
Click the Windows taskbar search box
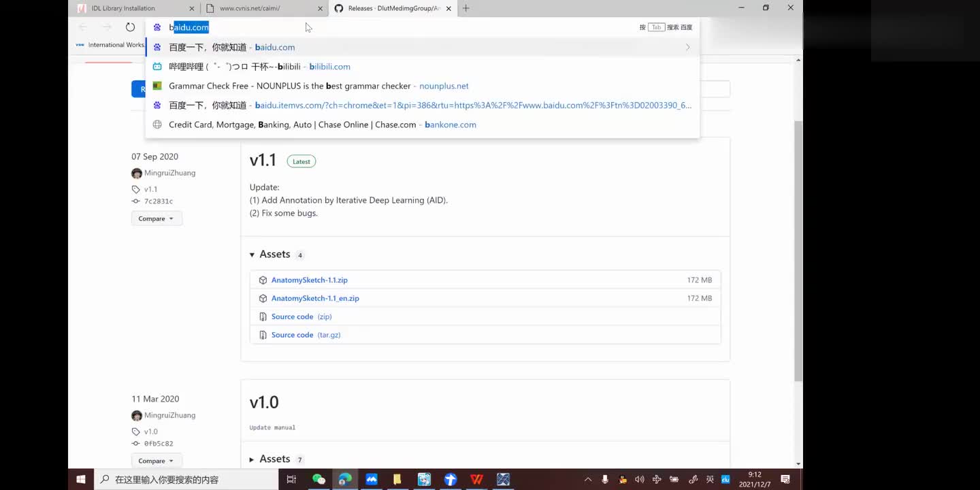pyautogui.click(x=186, y=479)
